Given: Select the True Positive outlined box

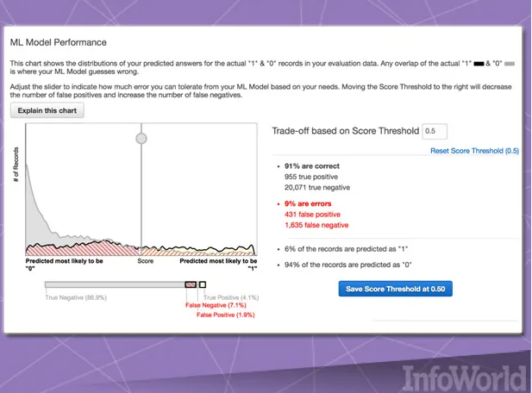Looking at the screenshot, I should [x=203, y=284].
